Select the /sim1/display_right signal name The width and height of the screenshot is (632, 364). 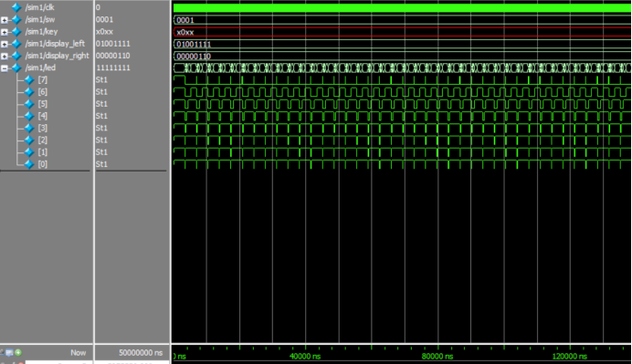click(x=57, y=56)
